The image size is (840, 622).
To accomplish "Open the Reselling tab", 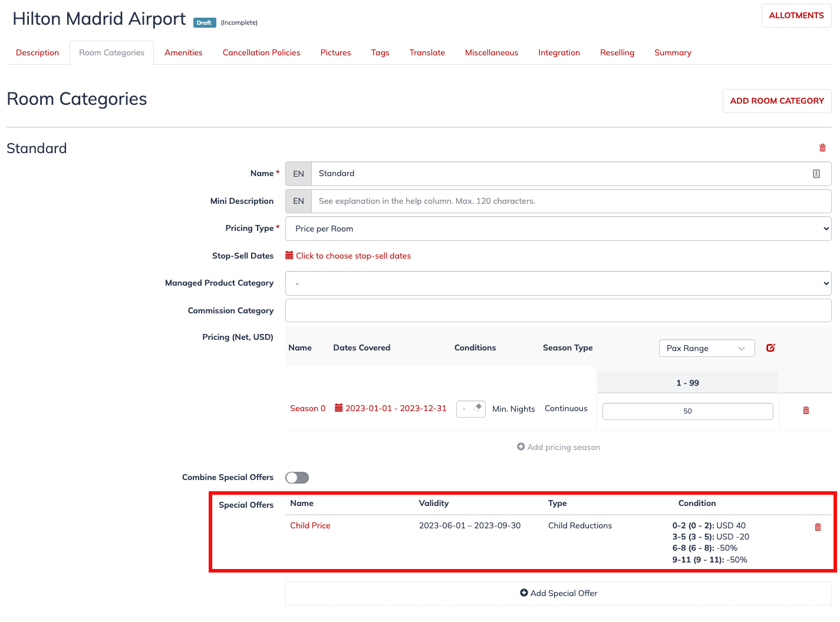I will coord(617,52).
